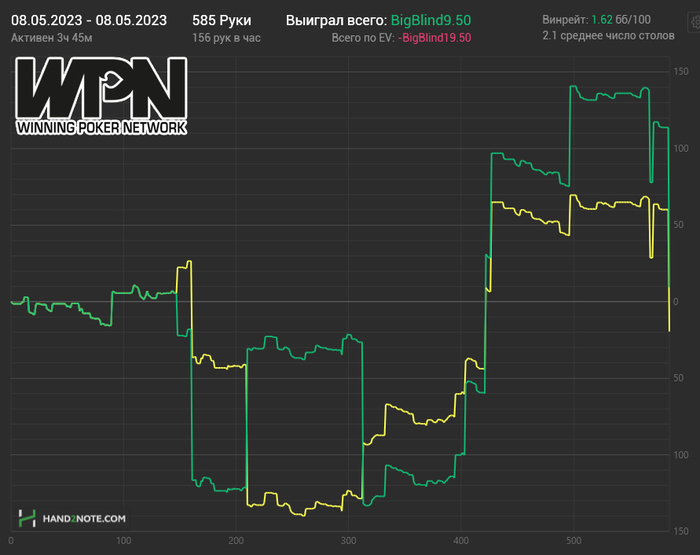Click the 150 label atop the y-axis
Image resolution: width=700 pixels, height=555 pixels.
(681, 71)
